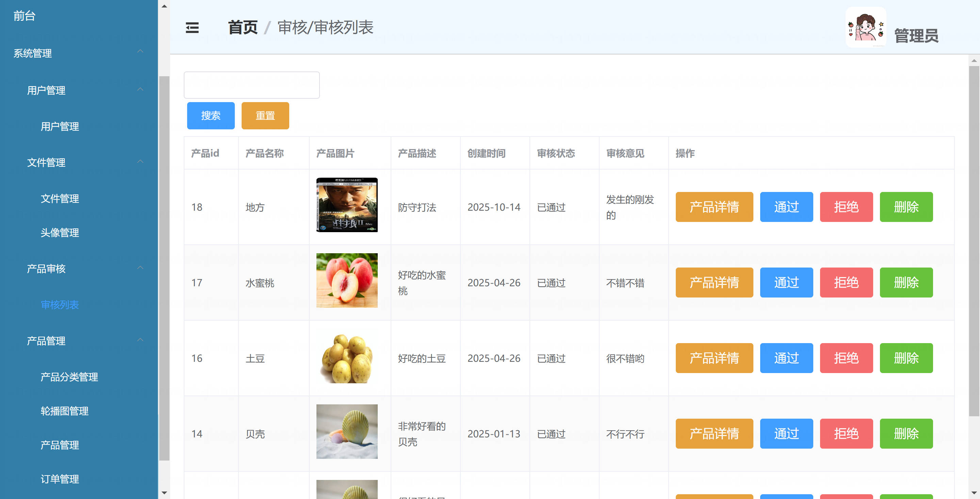
Task: Click the 首页 breadcrumb link
Action: pyautogui.click(x=243, y=28)
